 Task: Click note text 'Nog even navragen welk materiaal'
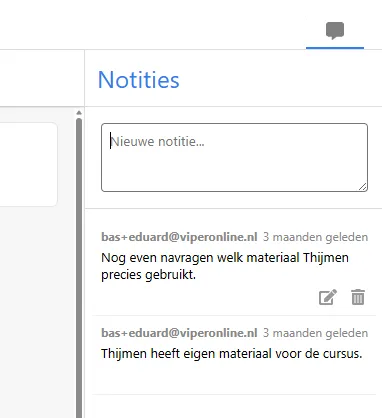click(200, 258)
